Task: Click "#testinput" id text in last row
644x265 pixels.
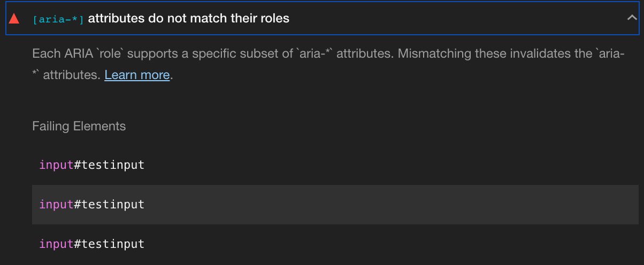Action: click(x=109, y=244)
